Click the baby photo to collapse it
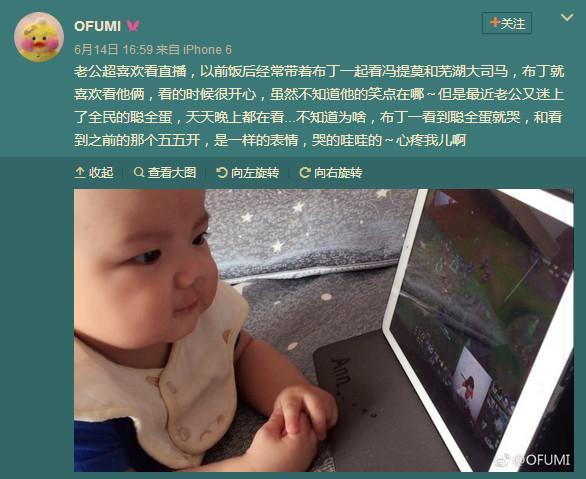This screenshot has height=479, width=586. [324, 330]
